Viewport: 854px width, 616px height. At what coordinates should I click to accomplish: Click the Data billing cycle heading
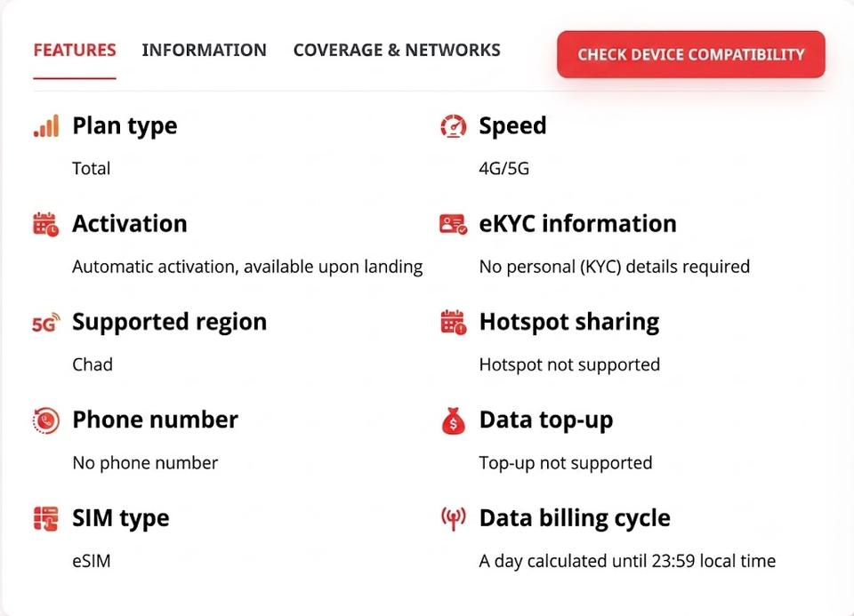click(x=575, y=518)
